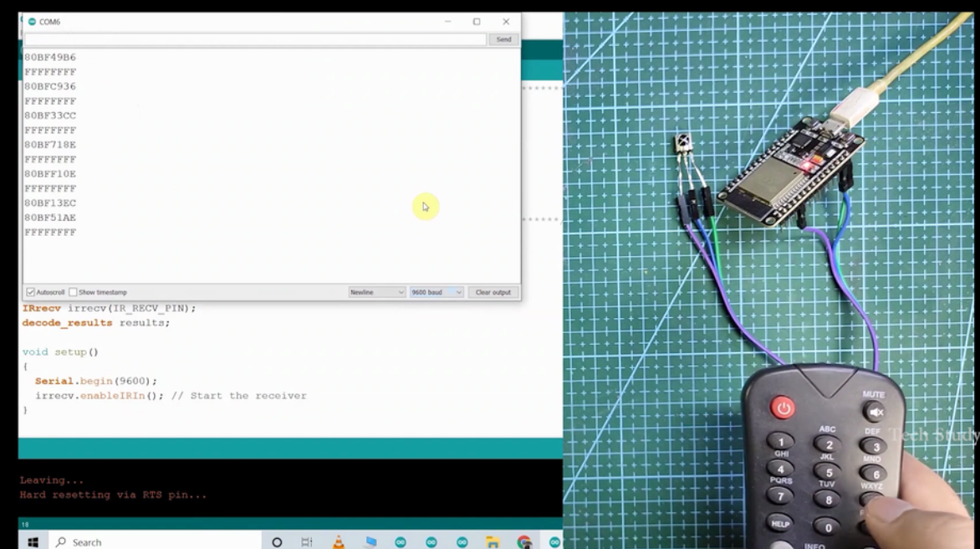The height and width of the screenshot is (549, 980).
Task: Open VLC media player from the taskbar
Action: pos(339,541)
